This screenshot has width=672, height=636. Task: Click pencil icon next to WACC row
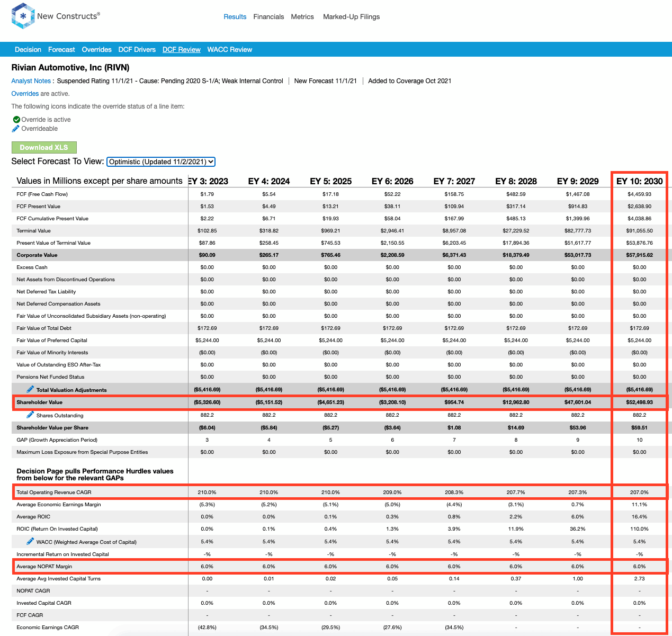[x=30, y=541]
